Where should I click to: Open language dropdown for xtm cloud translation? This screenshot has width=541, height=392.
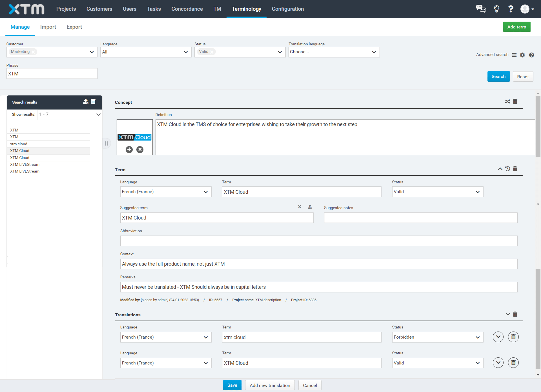pos(166,337)
